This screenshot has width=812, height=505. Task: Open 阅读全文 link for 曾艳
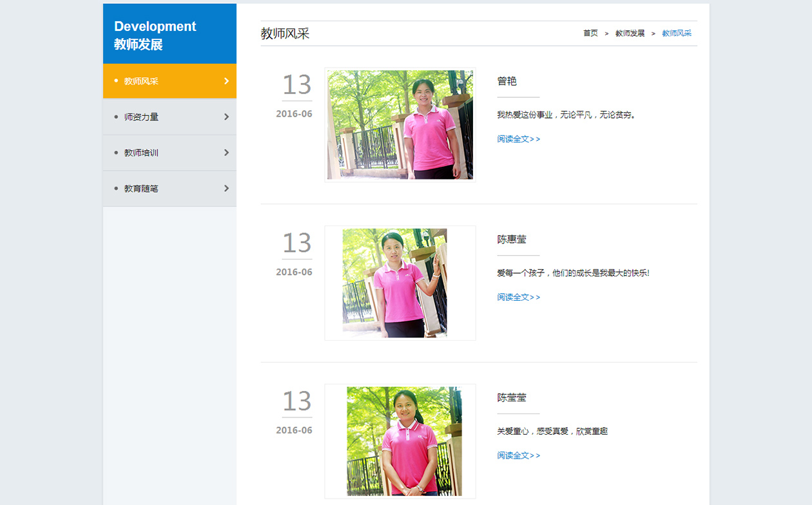(x=519, y=139)
